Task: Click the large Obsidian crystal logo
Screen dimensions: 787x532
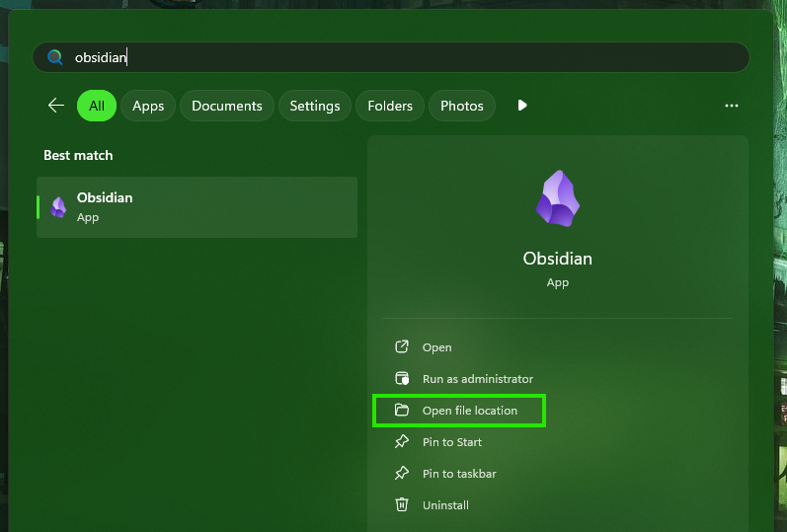Action: click(x=558, y=198)
